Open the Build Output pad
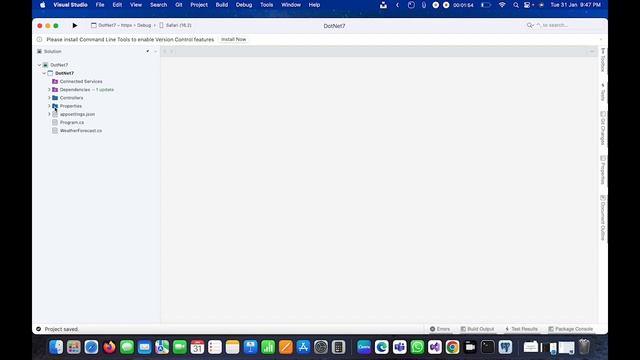The width and height of the screenshot is (640, 360). pos(477,329)
